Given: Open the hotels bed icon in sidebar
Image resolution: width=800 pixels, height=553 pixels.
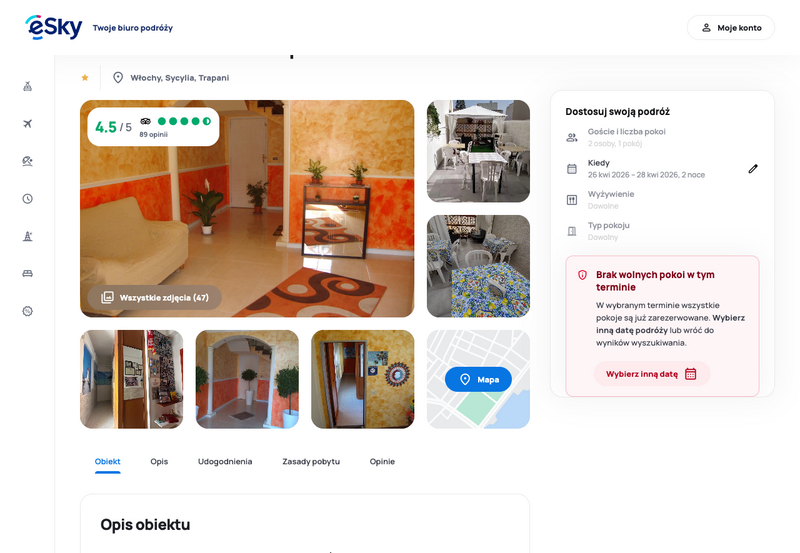Looking at the screenshot, I should [28, 273].
